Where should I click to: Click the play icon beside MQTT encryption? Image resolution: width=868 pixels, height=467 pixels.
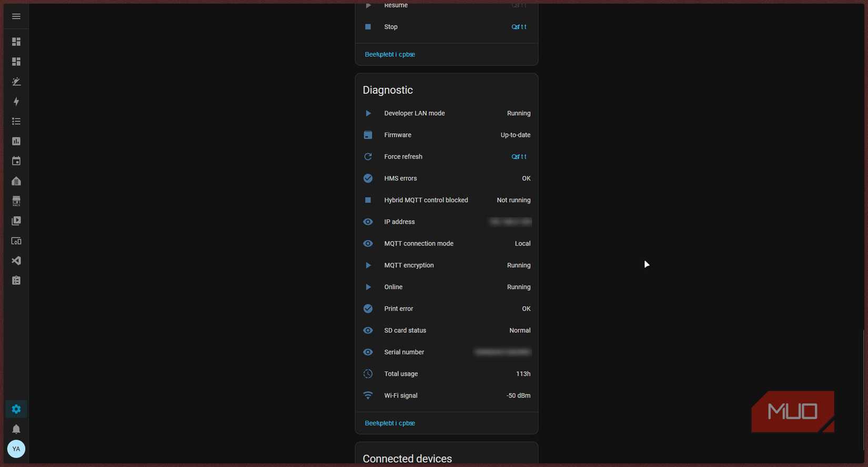[x=368, y=265]
